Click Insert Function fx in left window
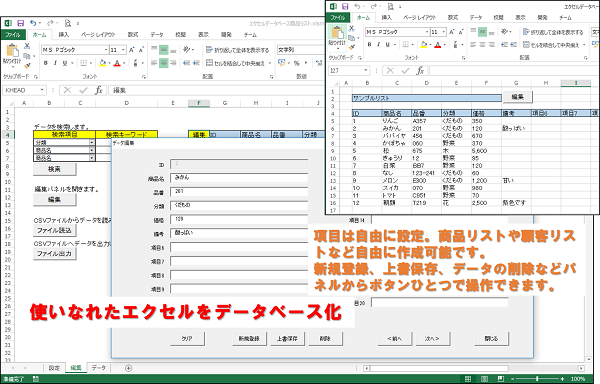The width and height of the screenshot is (600, 384). pyautogui.click(x=99, y=90)
